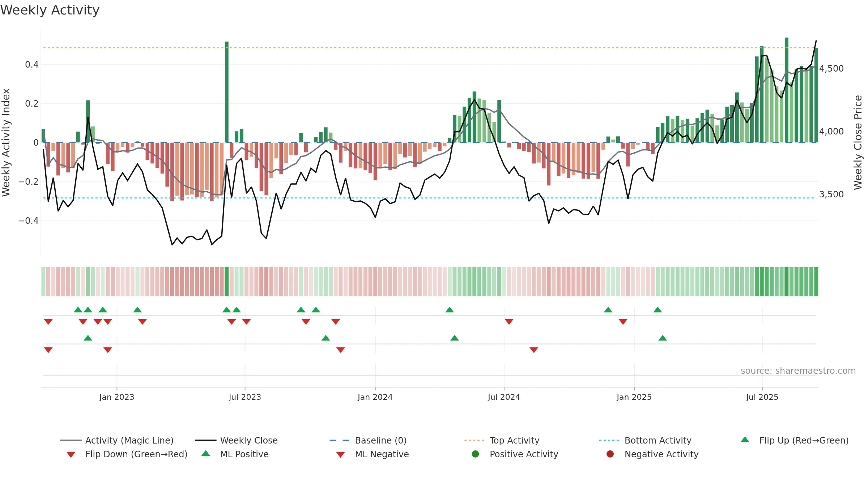Click green circle icon beside Positive Activity
Image resolution: width=868 pixels, height=488 pixels.
pos(476,454)
